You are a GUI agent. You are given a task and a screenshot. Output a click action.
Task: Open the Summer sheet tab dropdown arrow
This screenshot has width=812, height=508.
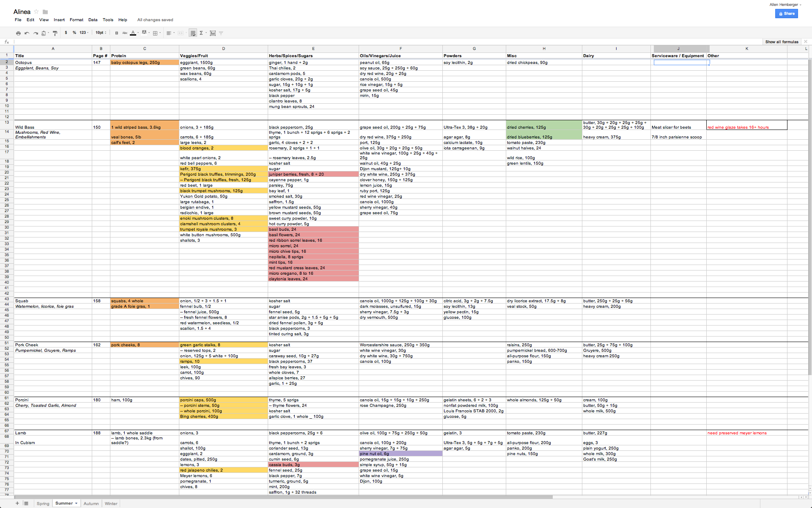click(x=76, y=503)
